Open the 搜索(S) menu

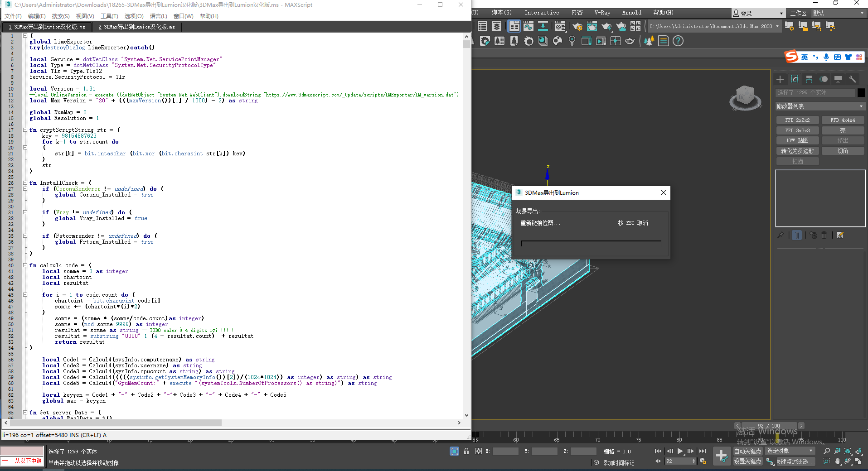[x=61, y=16]
